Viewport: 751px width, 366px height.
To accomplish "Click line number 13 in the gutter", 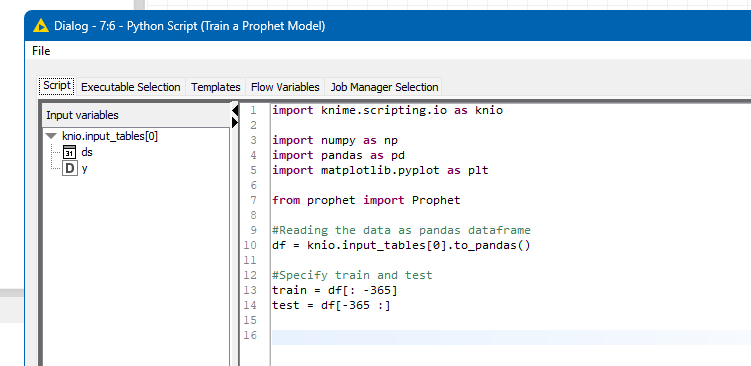I will pyautogui.click(x=250, y=290).
